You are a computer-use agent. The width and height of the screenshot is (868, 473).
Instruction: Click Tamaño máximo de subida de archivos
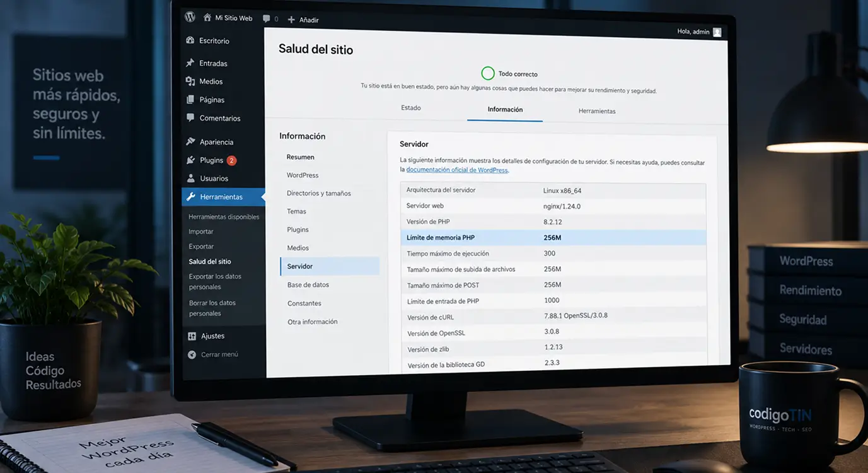click(x=461, y=269)
